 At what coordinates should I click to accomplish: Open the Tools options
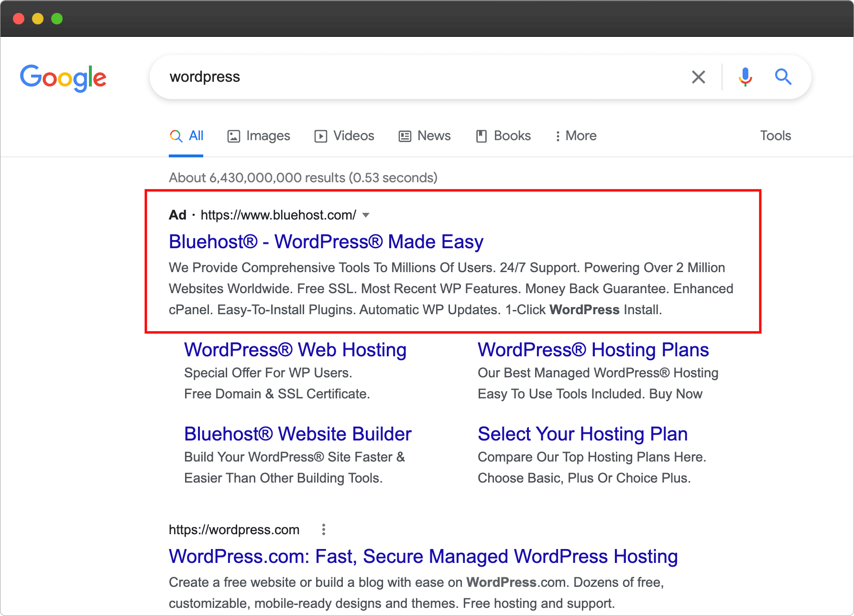776,136
